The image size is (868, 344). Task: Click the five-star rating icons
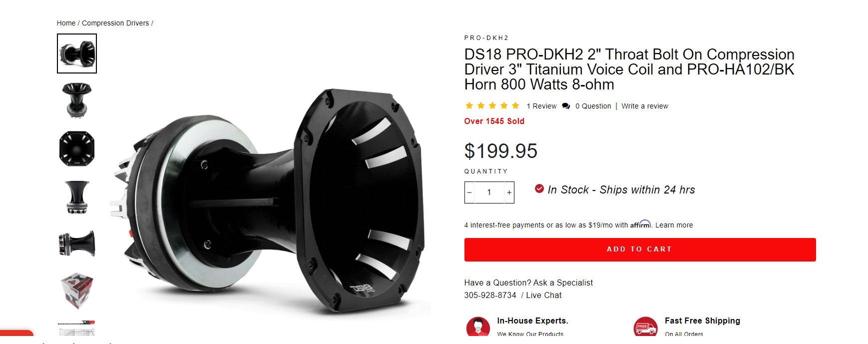[492, 105]
